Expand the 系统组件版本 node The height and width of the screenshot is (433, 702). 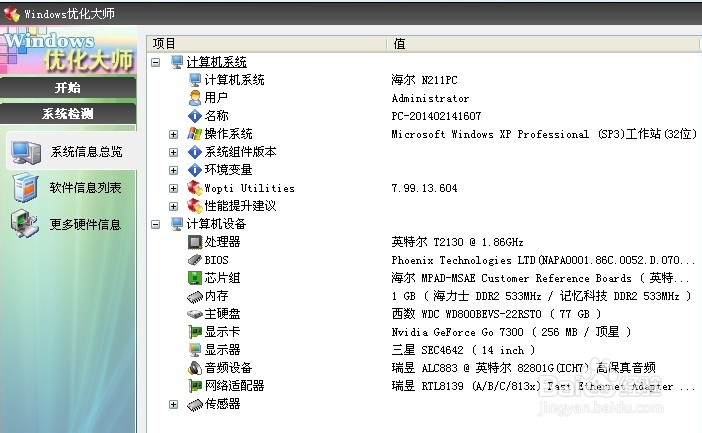tap(173, 152)
